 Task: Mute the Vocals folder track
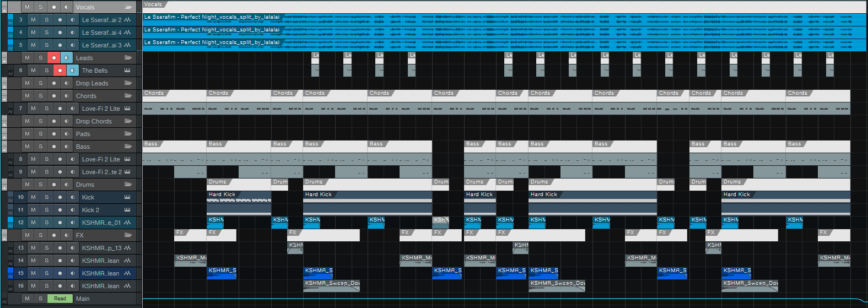click(27, 7)
